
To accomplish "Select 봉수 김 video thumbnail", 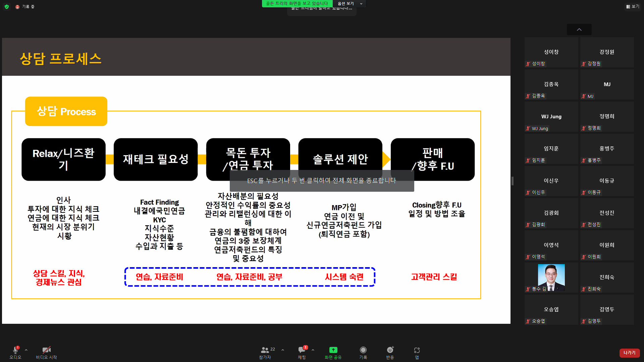I will tap(551, 278).
